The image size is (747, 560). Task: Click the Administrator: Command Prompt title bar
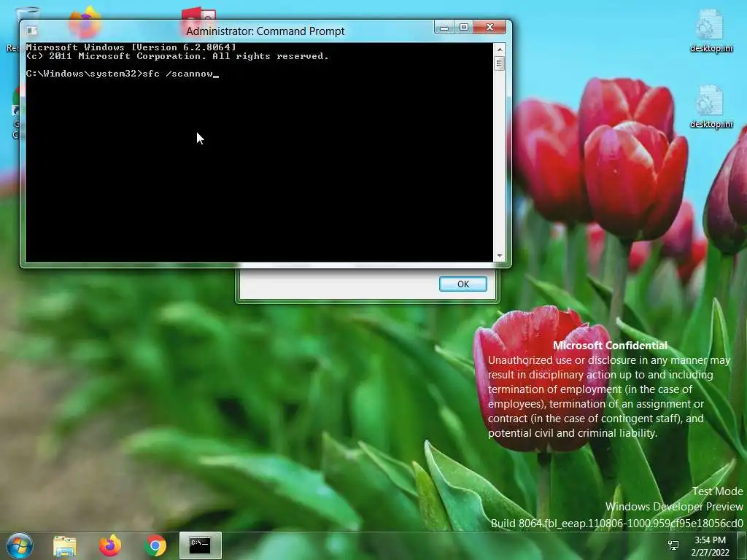[x=265, y=31]
